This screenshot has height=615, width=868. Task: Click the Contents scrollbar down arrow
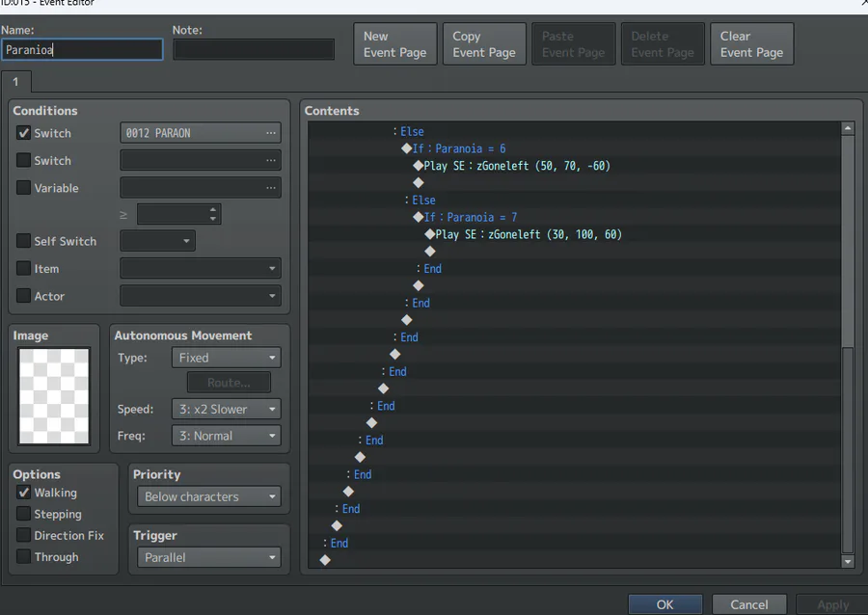[x=848, y=561]
